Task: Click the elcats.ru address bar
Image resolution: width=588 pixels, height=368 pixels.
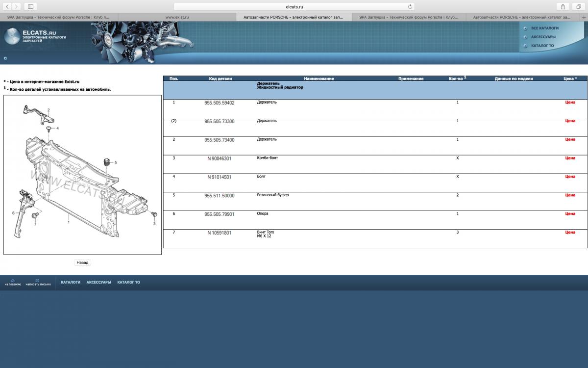Action: click(294, 7)
